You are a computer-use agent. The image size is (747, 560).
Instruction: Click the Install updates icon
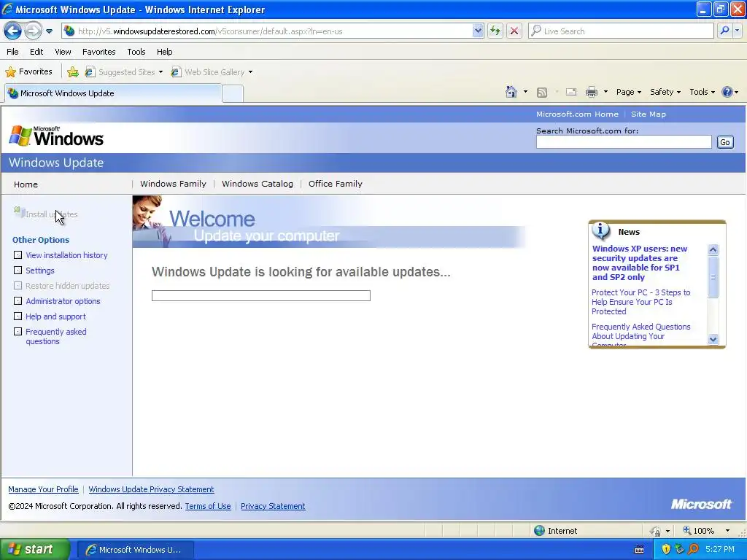19,212
